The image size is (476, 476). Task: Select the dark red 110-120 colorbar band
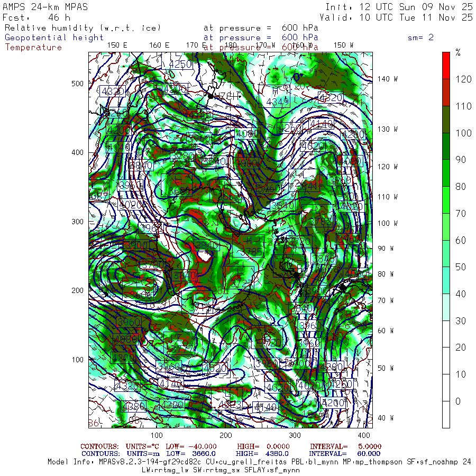click(446, 92)
